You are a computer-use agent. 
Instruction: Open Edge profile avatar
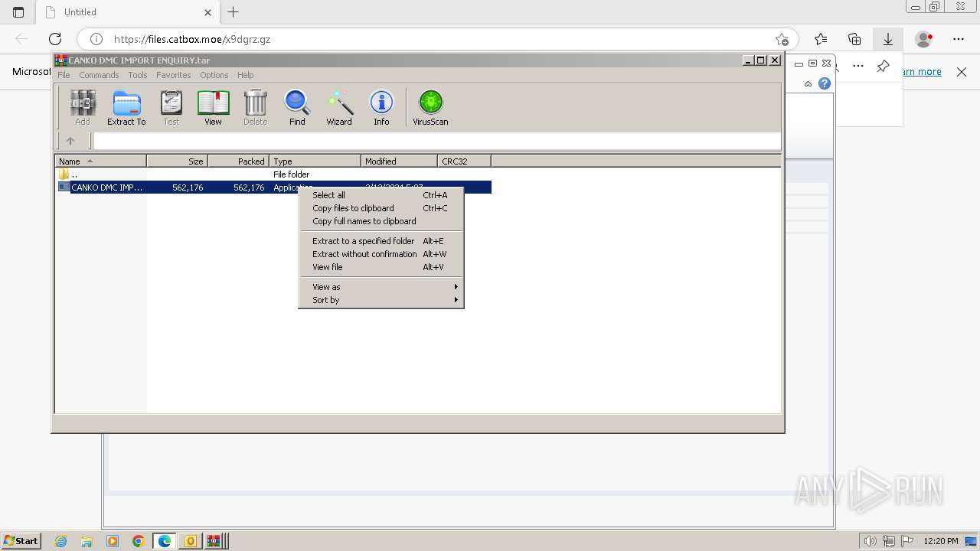924,39
